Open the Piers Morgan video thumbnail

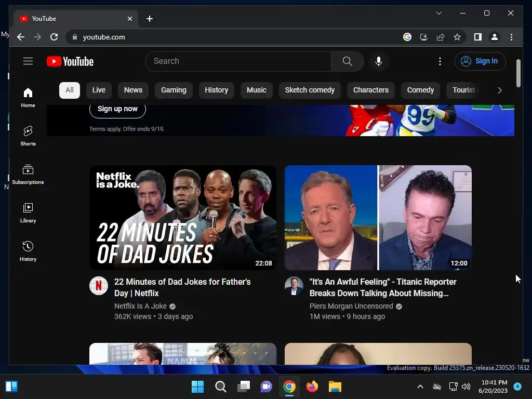tap(378, 218)
